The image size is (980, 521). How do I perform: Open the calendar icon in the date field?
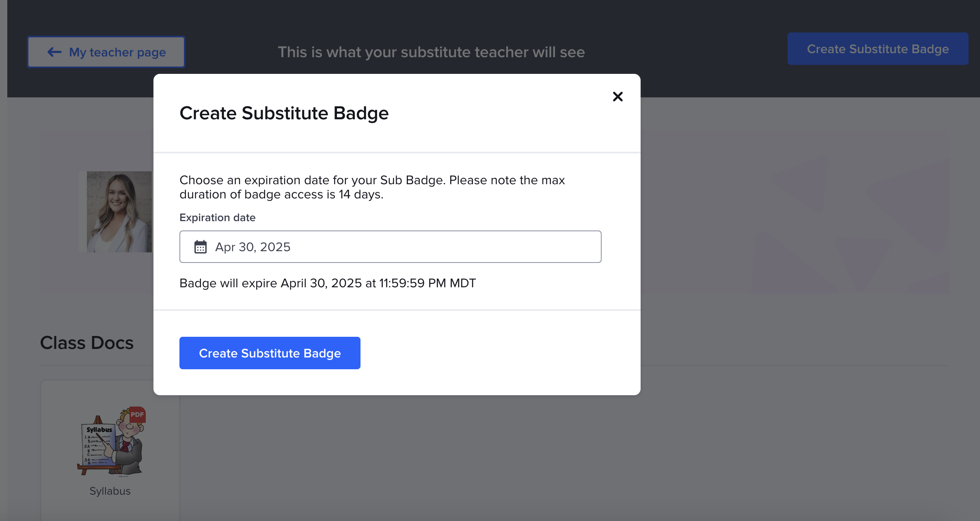[x=200, y=246]
